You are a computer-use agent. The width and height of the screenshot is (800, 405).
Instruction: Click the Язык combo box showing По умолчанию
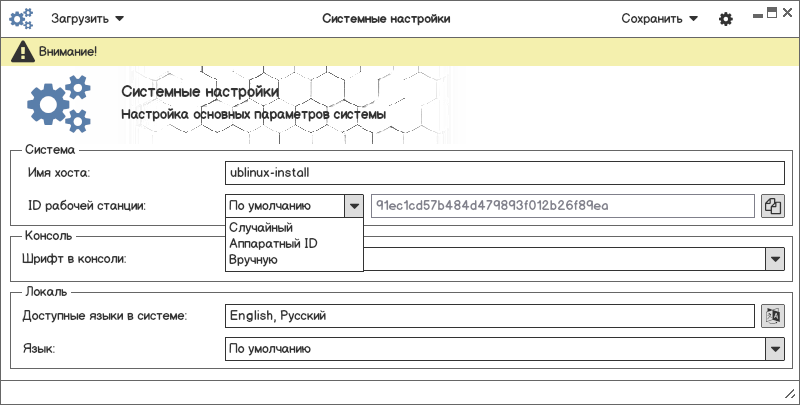coord(505,349)
